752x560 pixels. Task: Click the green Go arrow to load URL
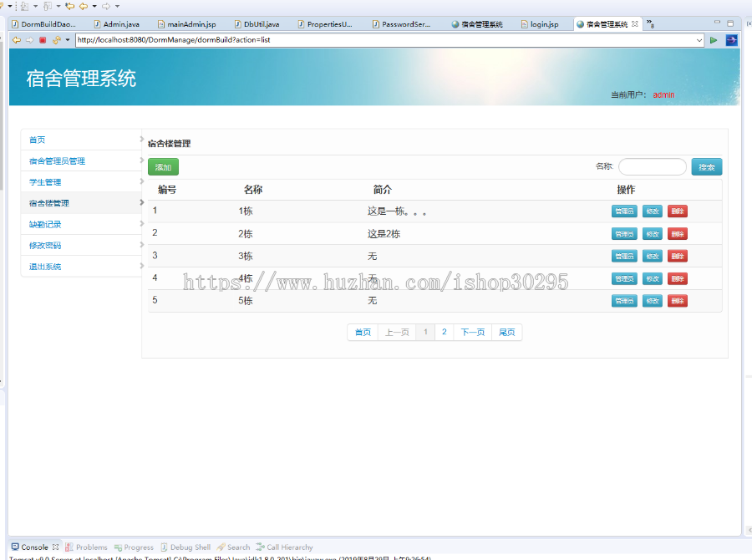(714, 39)
